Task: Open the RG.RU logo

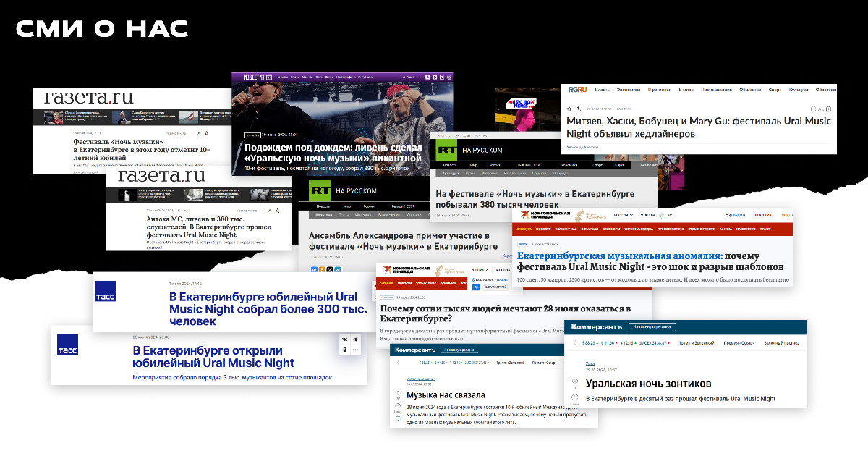Action: tap(577, 89)
